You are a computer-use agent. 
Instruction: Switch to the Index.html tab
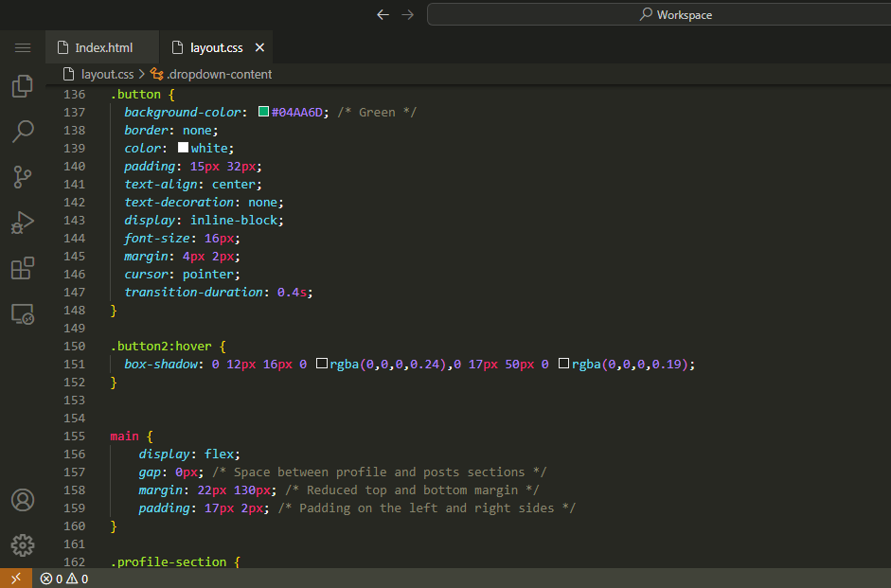click(x=102, y=47)
